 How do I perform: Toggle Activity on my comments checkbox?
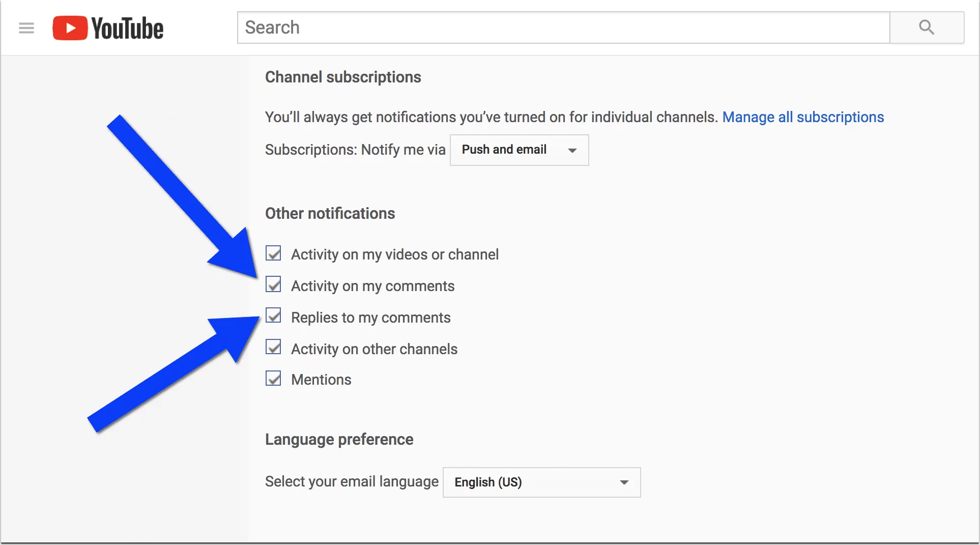tap(273, 284)
